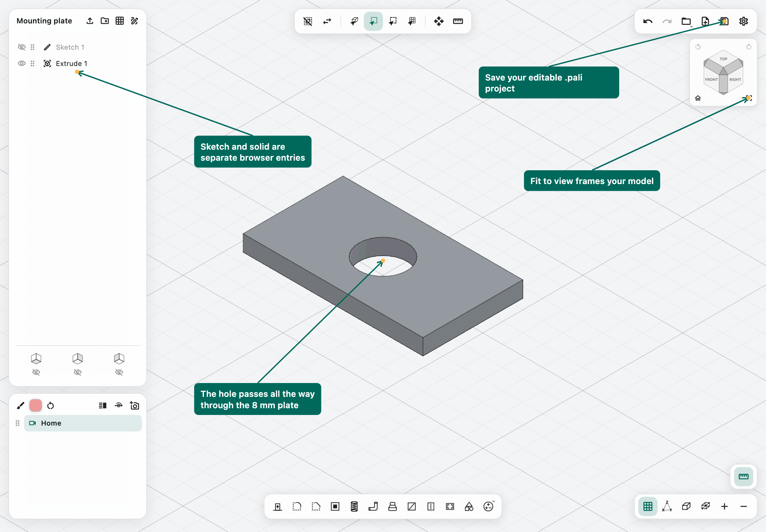
Task: Hide the Extrude 1 solid
Action: [x=22, y=63]
